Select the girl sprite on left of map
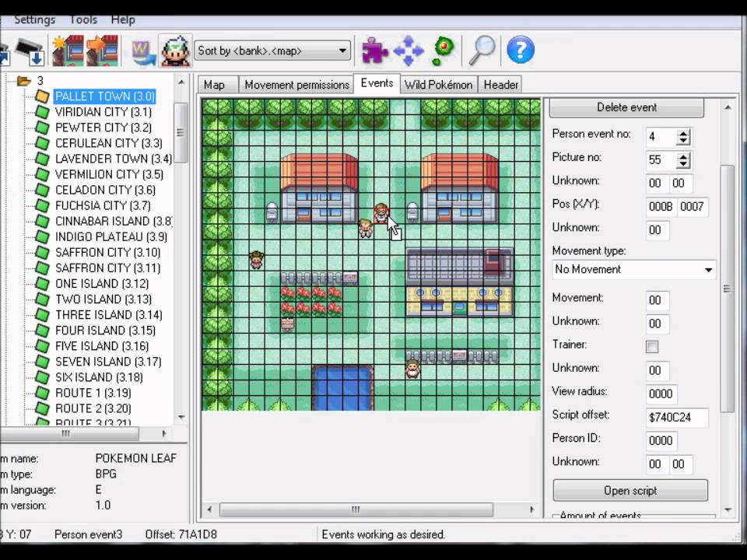747x560 pixels. point(256,260)
